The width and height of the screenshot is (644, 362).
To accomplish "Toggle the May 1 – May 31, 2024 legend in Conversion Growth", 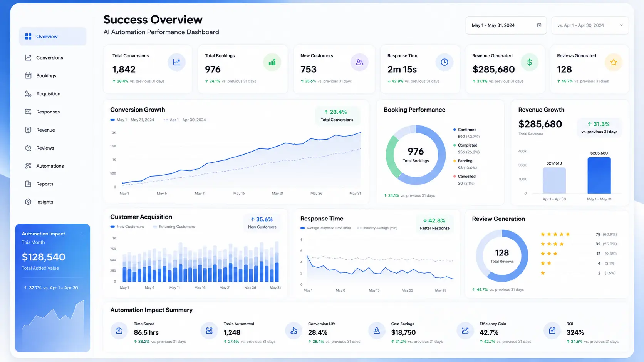I will coord(132,120).
